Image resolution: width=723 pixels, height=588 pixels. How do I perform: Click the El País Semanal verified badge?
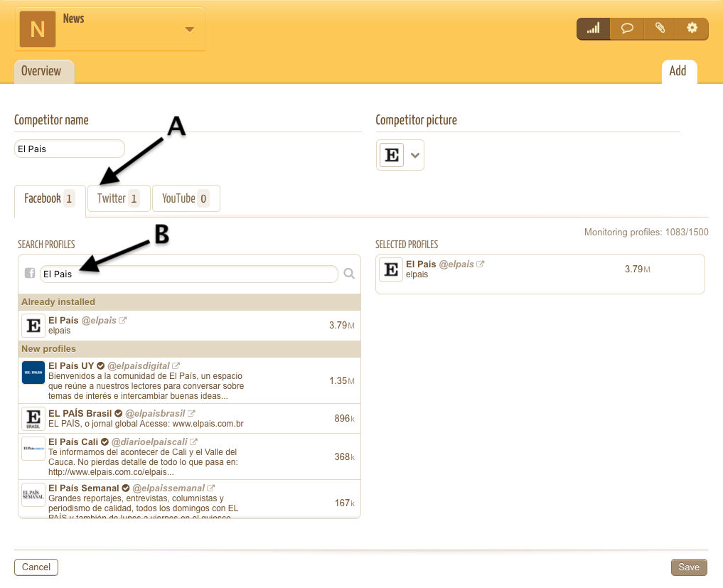click(x=125, y=488)
